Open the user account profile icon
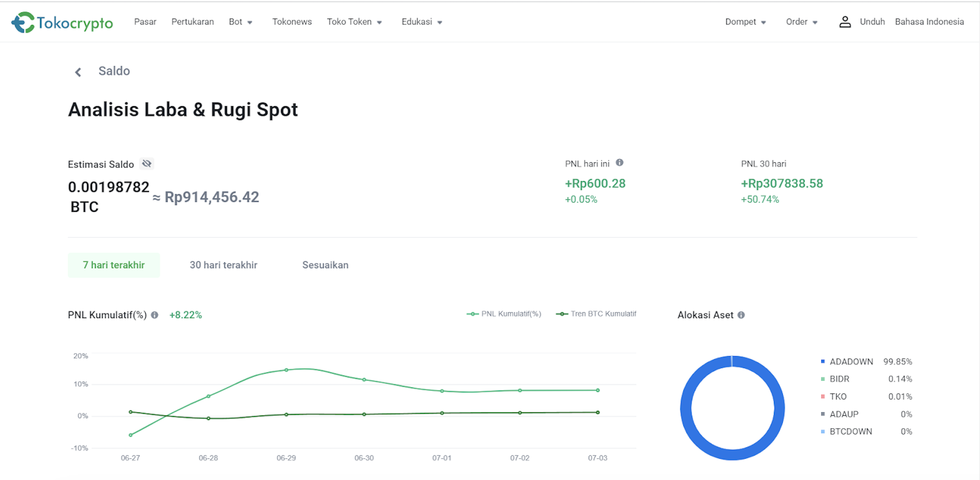The height and width of the screenshot is (480, 980). [x=845, y=22]
